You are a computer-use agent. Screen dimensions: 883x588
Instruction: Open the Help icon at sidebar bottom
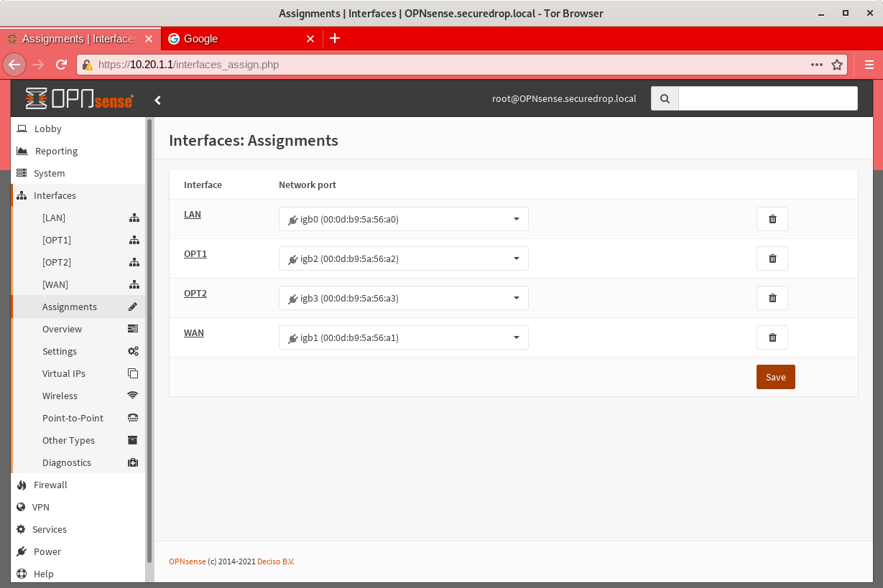(22, 574)
